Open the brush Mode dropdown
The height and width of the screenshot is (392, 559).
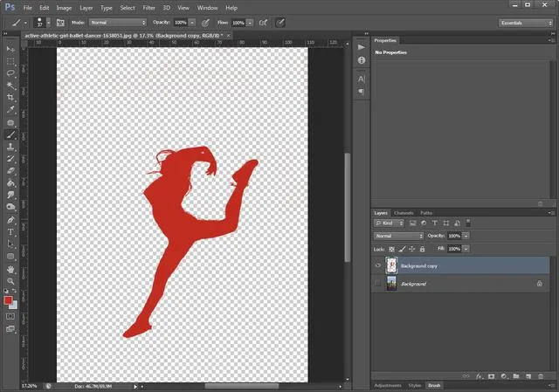pyautogui.click(x=118, y=23)
